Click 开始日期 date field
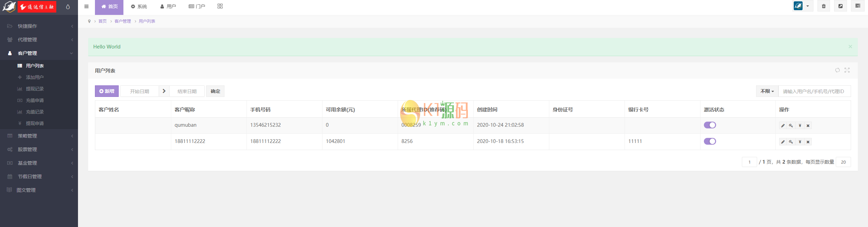This screenshot has height=227, width=868. (x=140, y=91)
